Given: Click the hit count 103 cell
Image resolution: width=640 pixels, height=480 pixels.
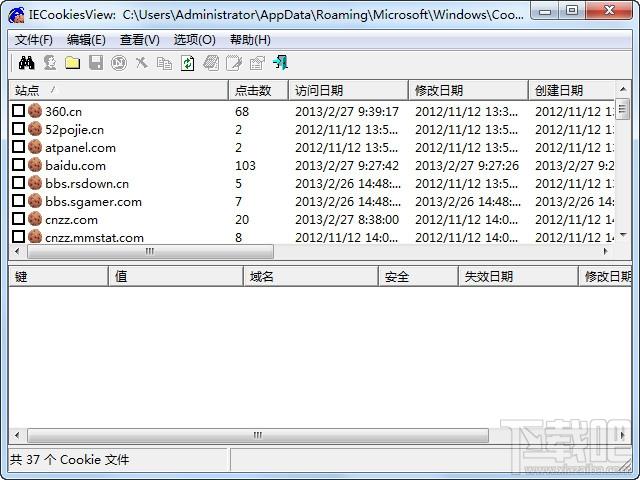Looking at the screenshot, I should 245,165.
